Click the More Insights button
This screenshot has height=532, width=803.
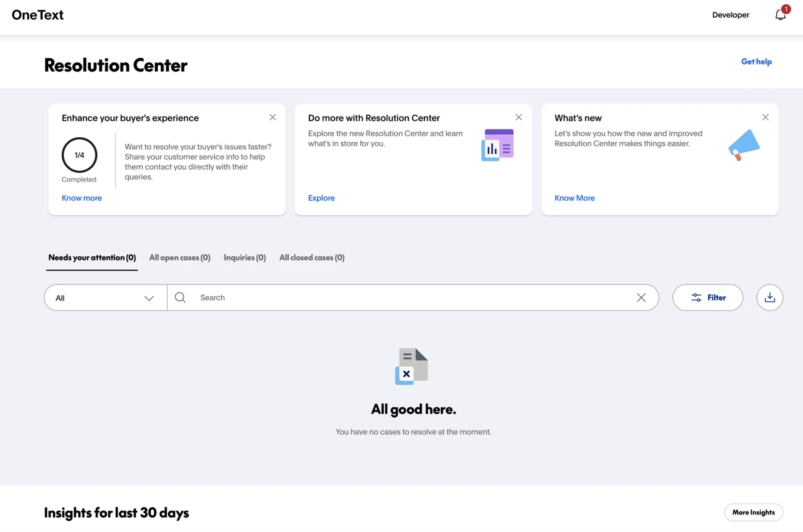coord(753,512)
